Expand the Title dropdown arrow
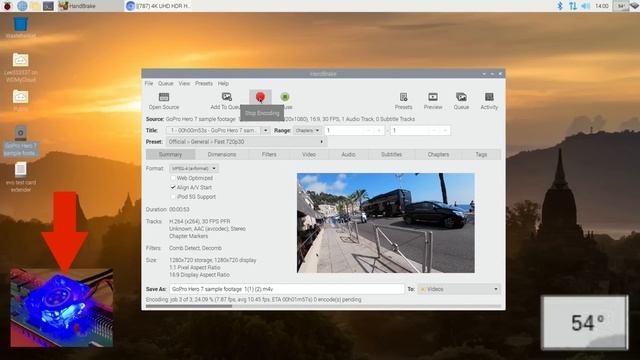This screenshot has width=640, height=360. [265, 130]
